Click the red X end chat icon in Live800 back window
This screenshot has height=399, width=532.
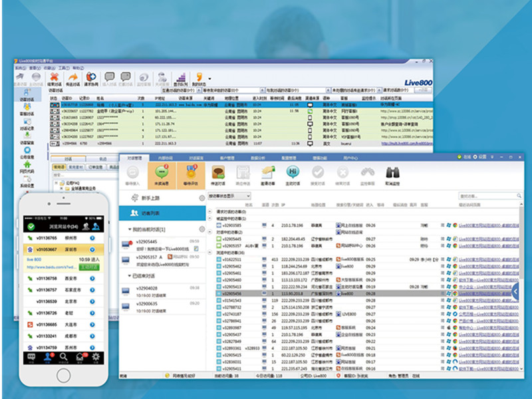coord(54,77)
